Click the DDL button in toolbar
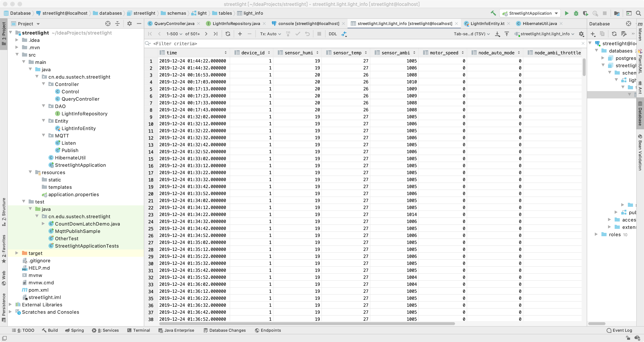Image resolution: width=644 pixels, height=342 pixels. coord(332,34)
